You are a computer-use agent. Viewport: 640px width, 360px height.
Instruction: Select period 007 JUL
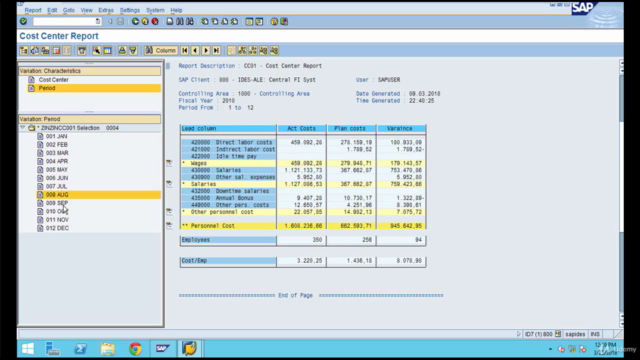pyautogui.click(x=56, y=186)
